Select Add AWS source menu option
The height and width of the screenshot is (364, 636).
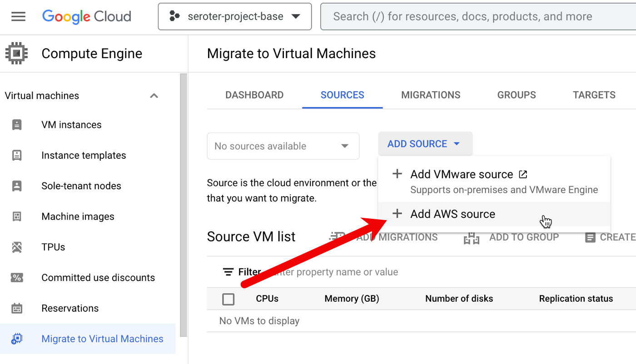452,214
